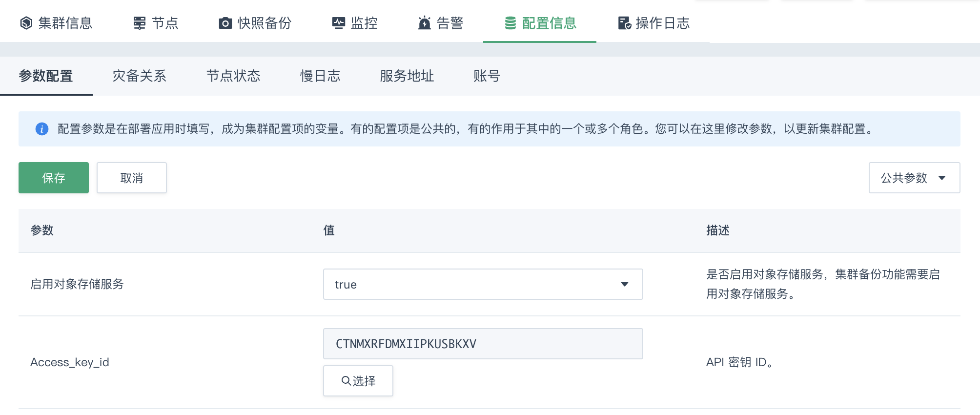The width and height of the screenshot is (980, 415).
Task: Expand the true value dropdown
Action: 483,284
